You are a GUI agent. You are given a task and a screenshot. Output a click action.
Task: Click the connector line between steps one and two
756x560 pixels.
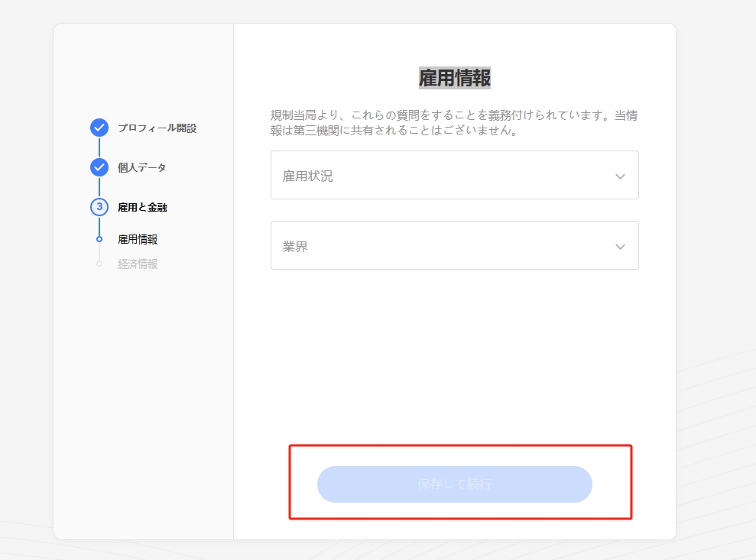99,147
